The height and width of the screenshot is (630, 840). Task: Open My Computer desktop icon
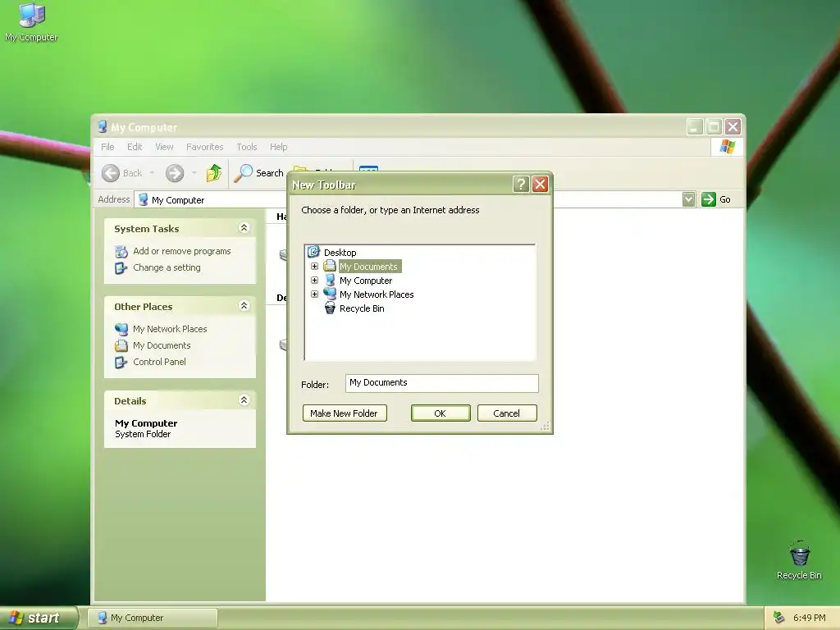click(31, 22)
